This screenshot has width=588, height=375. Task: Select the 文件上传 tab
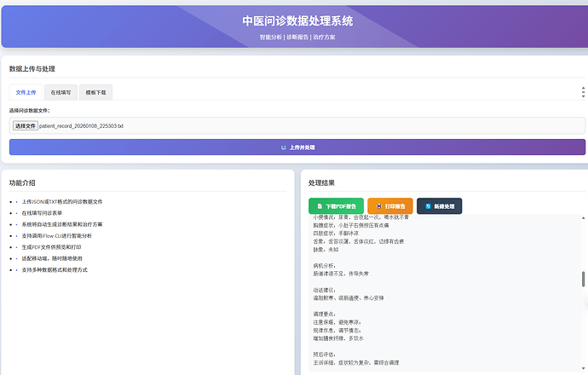pyautogui.click(x=26, y=92)
